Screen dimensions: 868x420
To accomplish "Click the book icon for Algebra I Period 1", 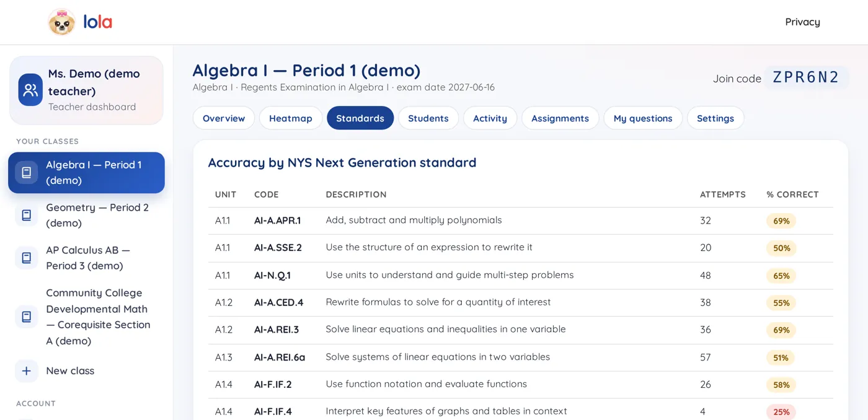I will click(x=27, y=173).
